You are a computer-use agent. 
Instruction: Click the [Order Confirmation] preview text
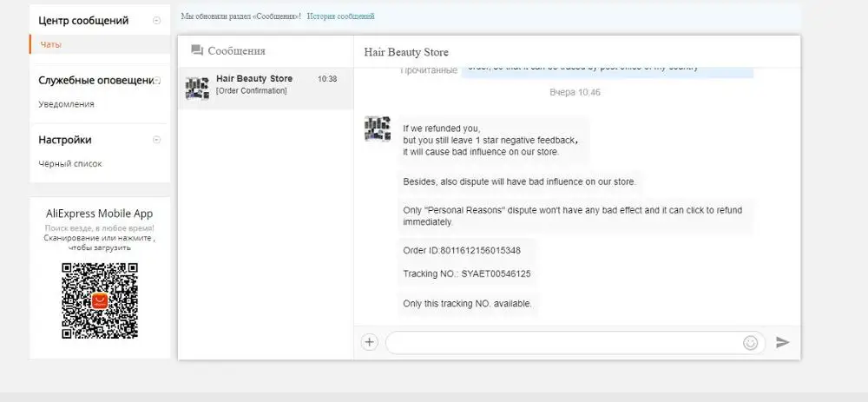(x=252, y=91)
